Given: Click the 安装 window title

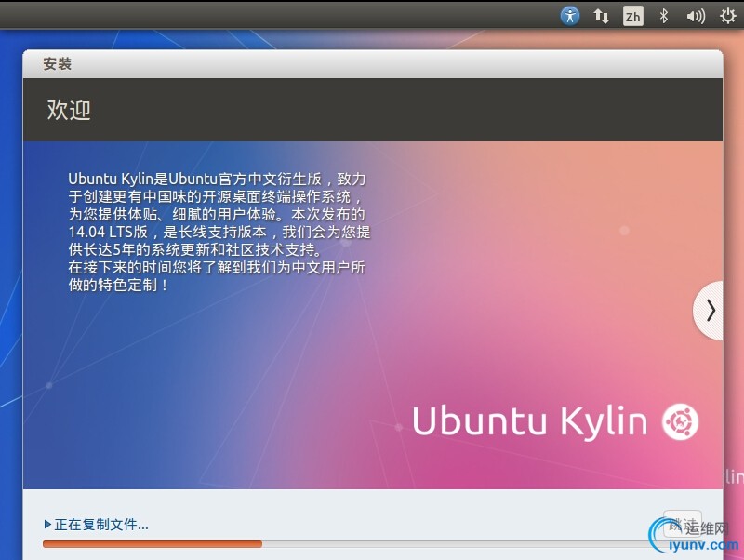Looking at the screenshot, I should [57, 63].
